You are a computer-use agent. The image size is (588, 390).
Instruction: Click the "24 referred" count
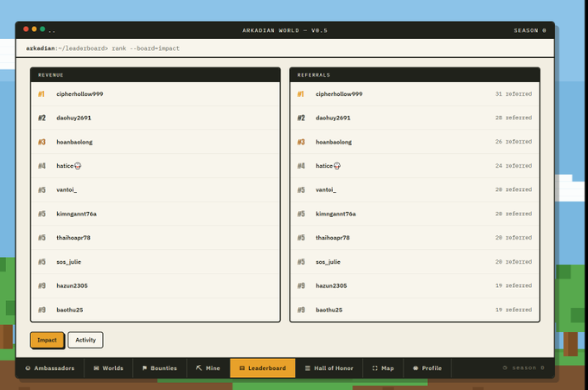tap(514, 166)
